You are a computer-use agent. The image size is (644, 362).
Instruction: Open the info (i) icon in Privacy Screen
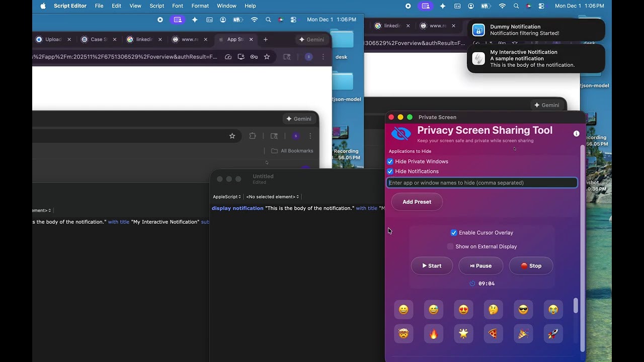[x=576, y=133]
